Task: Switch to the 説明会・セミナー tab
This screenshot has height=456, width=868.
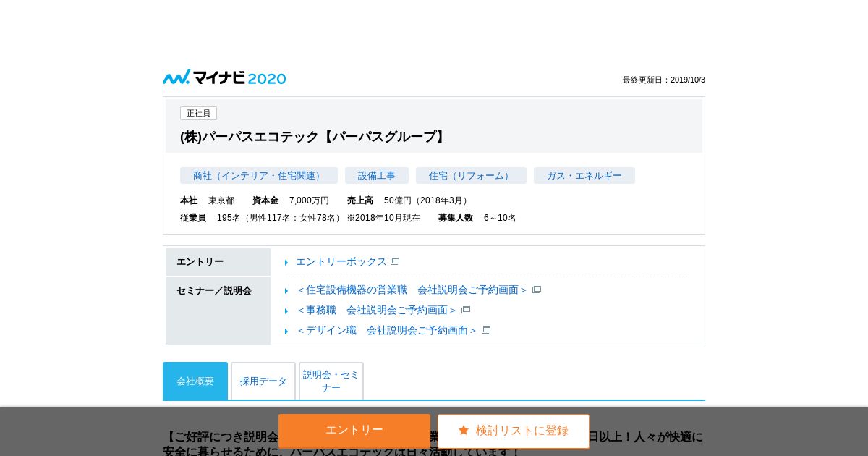Action: coord(331,381)
